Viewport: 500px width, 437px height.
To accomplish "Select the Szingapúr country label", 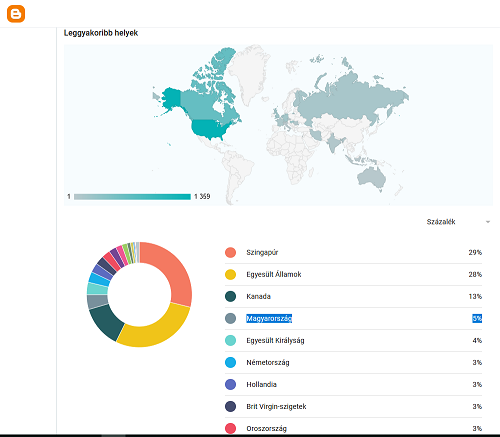I will click(x=262, y=253).
